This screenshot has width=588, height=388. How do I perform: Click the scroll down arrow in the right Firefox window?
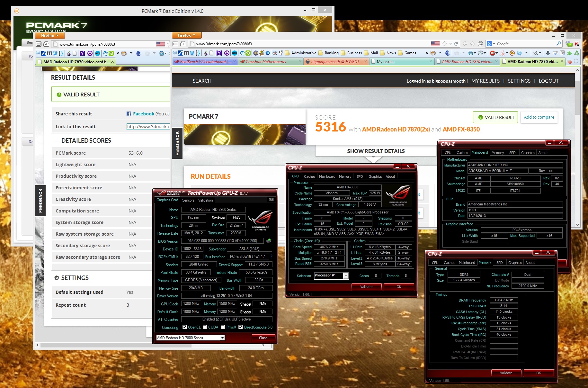click(x=577, y=225)
